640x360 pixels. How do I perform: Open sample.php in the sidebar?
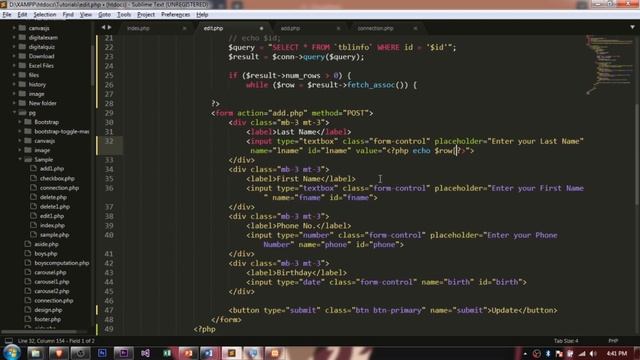(54, 235)
